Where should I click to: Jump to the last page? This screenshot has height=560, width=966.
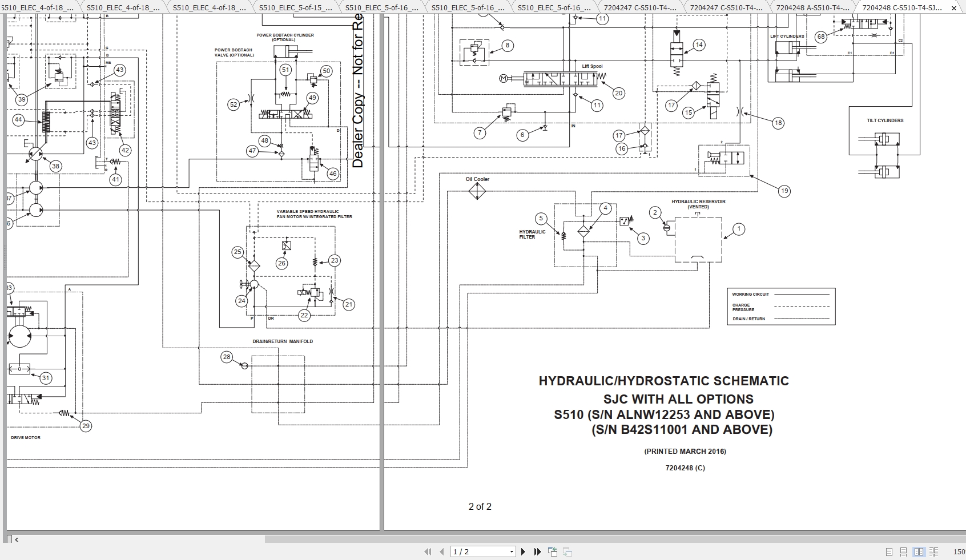point(537,551)
